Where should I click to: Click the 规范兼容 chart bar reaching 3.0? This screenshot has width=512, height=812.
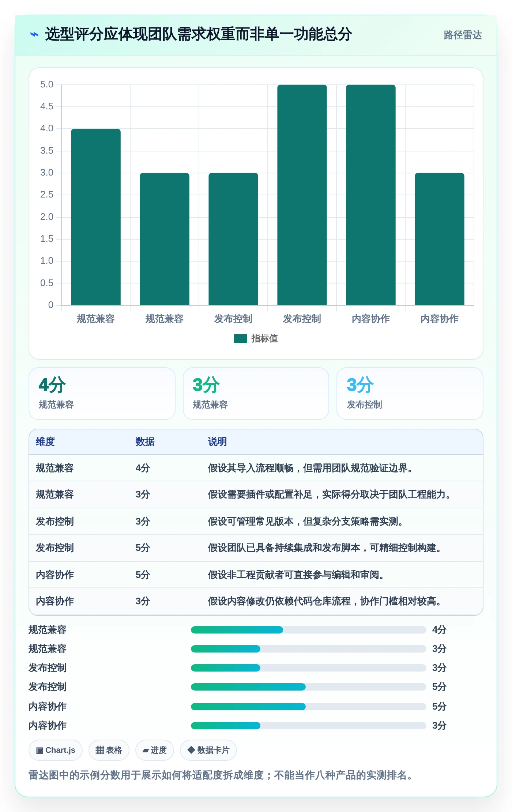(x=165, y=239)
